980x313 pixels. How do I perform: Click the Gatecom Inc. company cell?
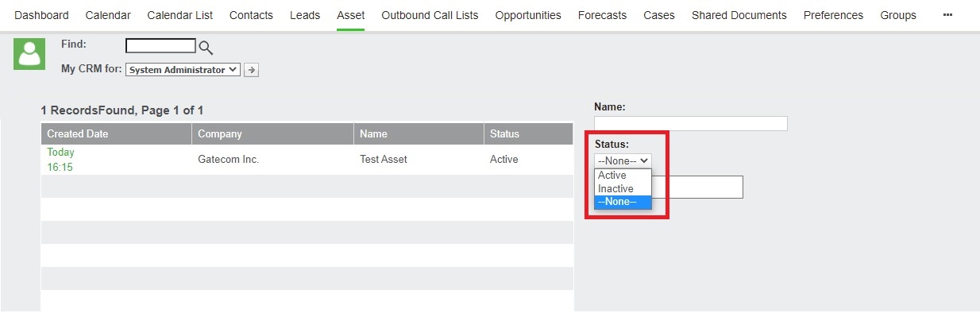pyautogui.click(x=229, y=160)
